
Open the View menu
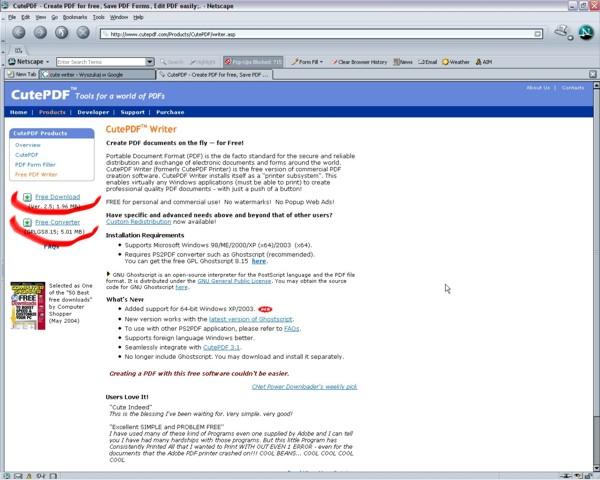coord(41,17)
